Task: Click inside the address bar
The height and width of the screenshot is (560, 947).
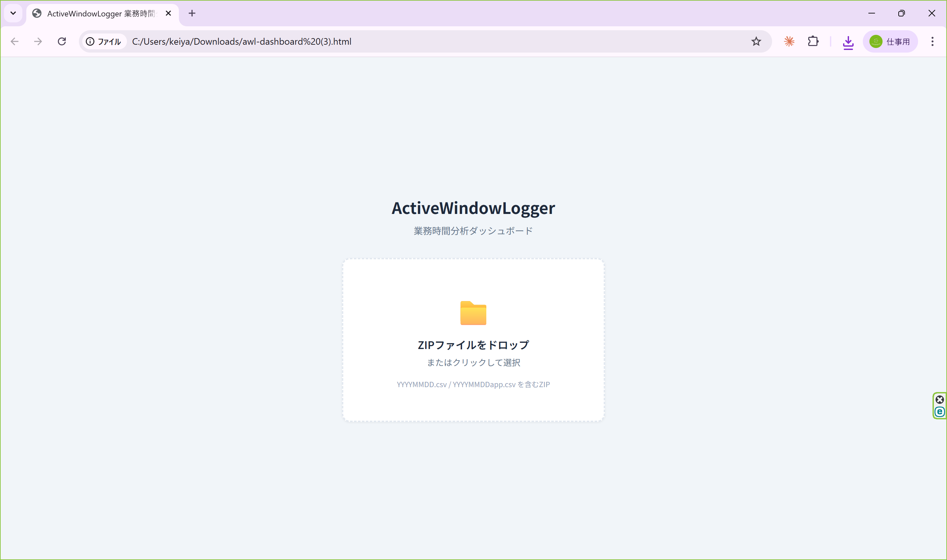Action: point(415,41)
